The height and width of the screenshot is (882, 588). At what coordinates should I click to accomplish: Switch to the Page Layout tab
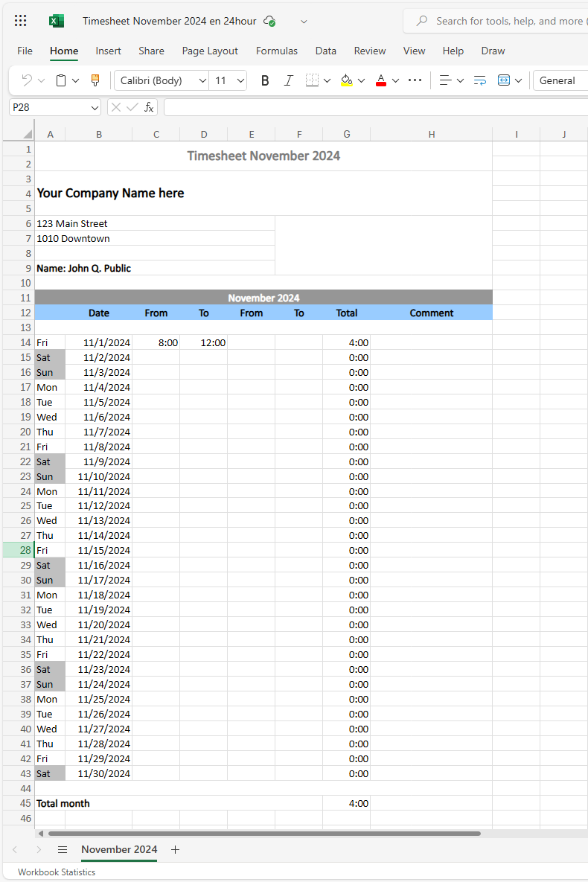(210, 51)
